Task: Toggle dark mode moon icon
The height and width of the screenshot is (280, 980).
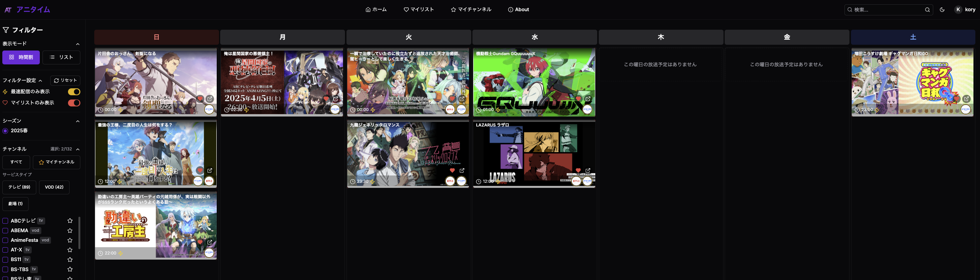Action: pyautogui.click(x=942, y=10)
